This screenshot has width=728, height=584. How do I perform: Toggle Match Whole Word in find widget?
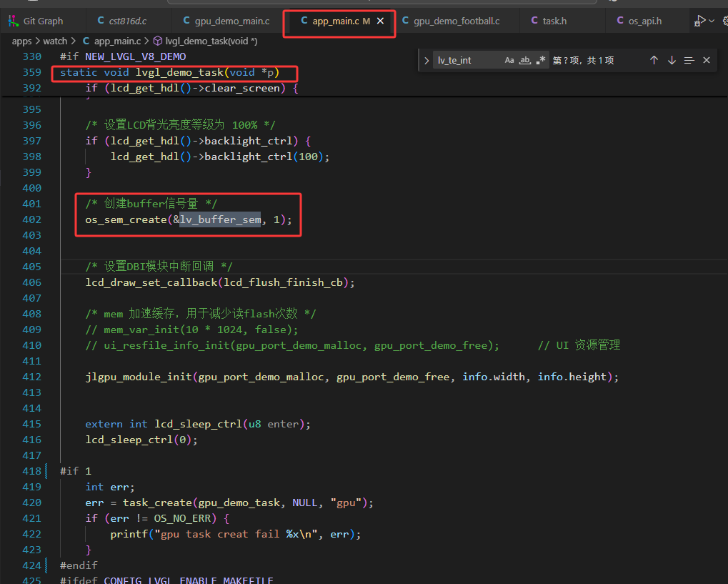point(525,60)
